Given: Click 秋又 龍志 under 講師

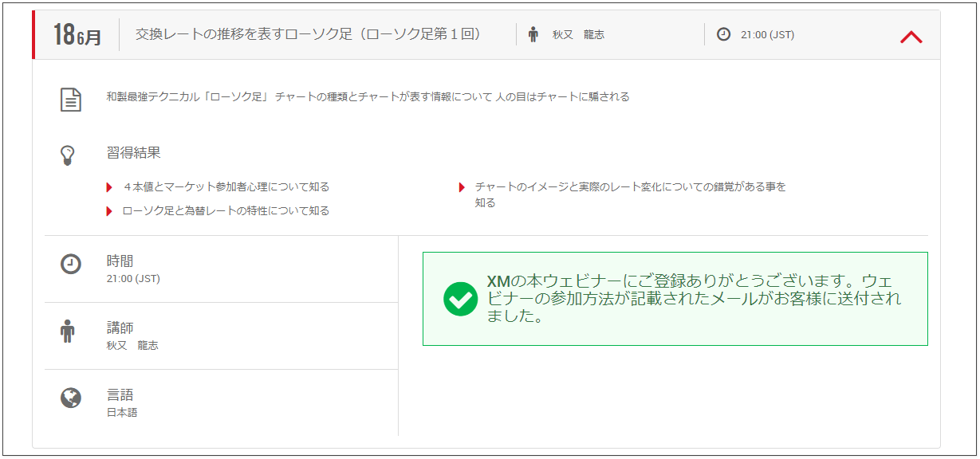Looking at the screenshot, I should (x=132, y=346).
